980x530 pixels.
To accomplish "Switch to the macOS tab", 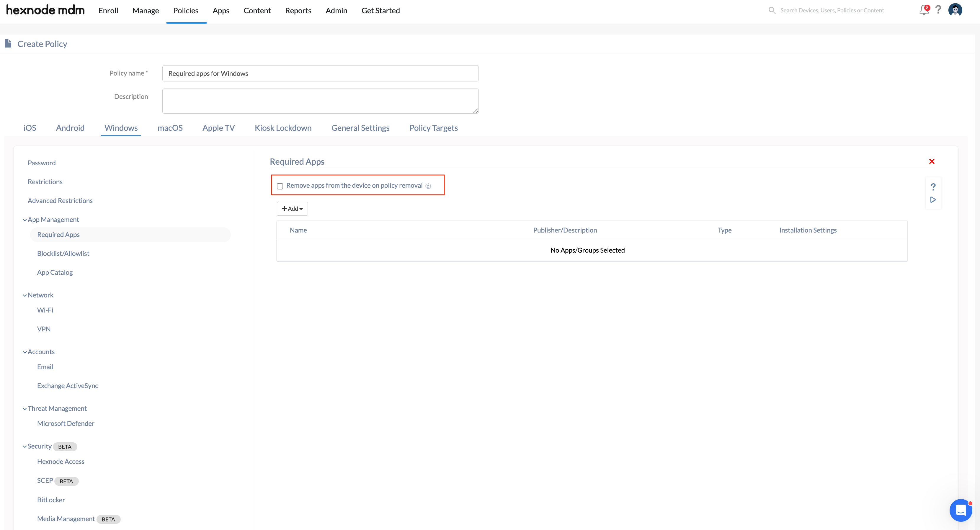I will coord(170,128).
